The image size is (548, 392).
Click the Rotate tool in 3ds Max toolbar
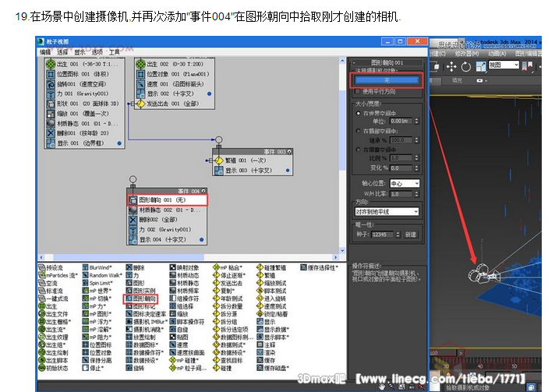(466, 66)
